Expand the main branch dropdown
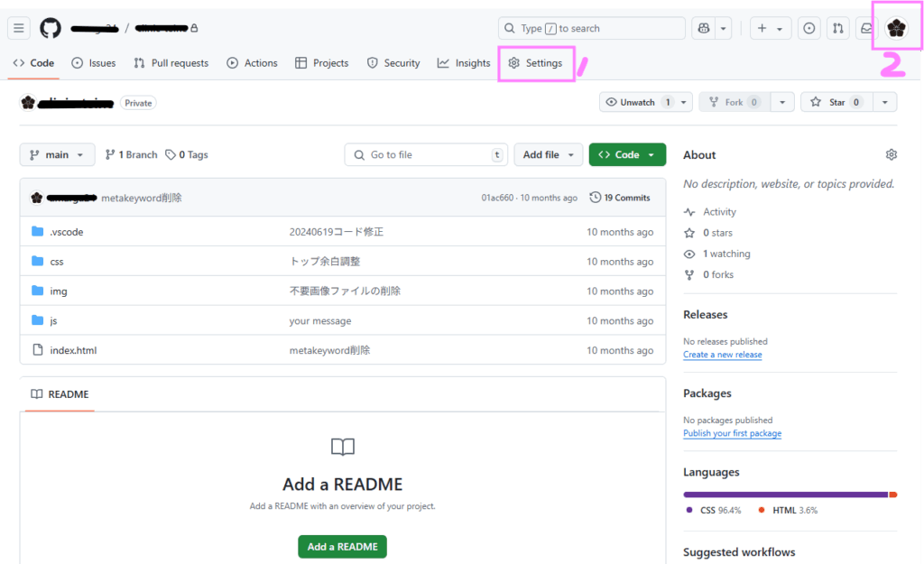Viewport: 924px width, 564px height. pos(57,155)
